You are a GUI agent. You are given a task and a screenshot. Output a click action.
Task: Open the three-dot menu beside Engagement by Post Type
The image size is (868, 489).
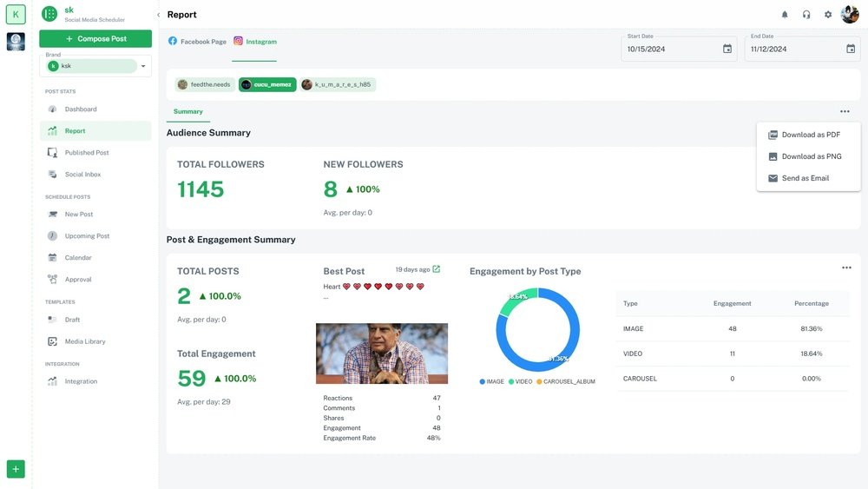pyautogui.click(x=846, y=268)
